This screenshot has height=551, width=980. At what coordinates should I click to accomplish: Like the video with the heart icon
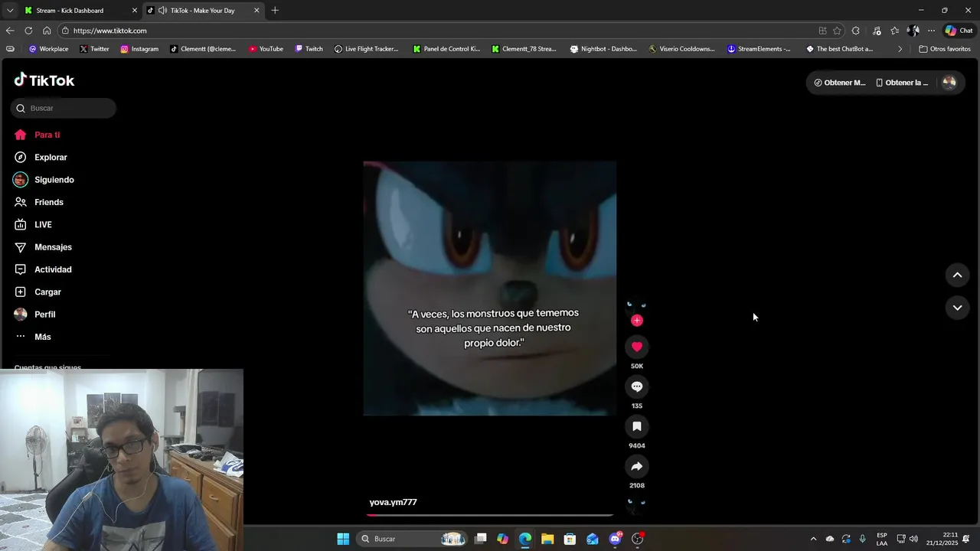pyautogui.click(x=637, y=347)
